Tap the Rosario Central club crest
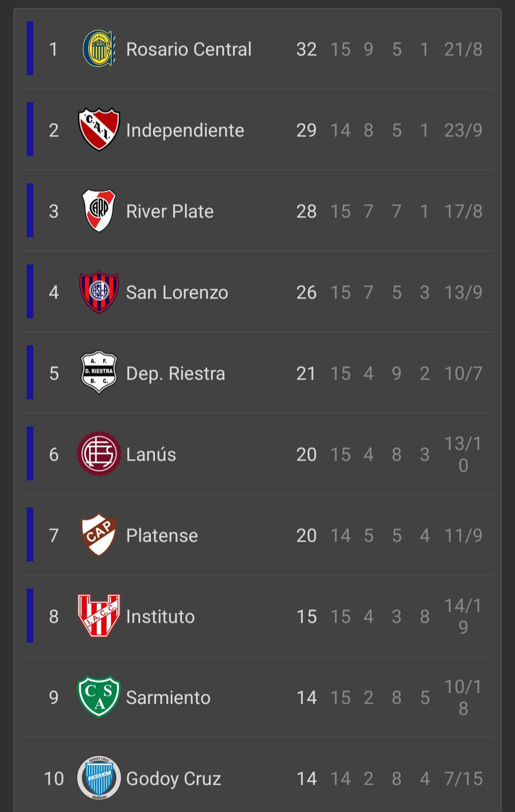This screenshot has width=515, height=812. (99, 49)
